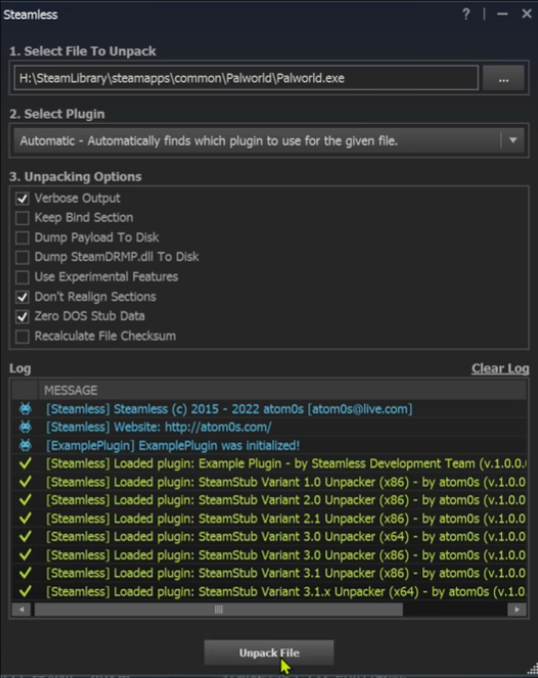Open the plugin selection dropdown arrow

[x=513, y=141]
